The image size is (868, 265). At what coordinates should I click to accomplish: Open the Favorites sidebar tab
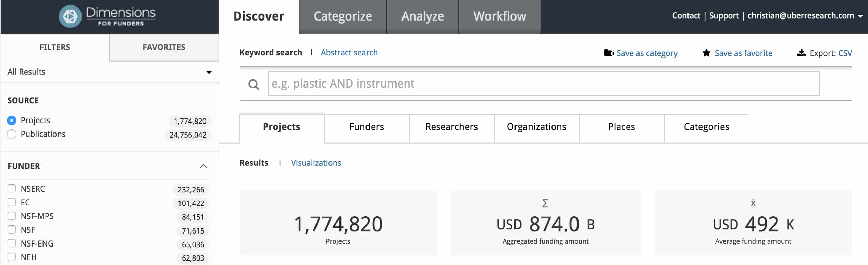164,47
